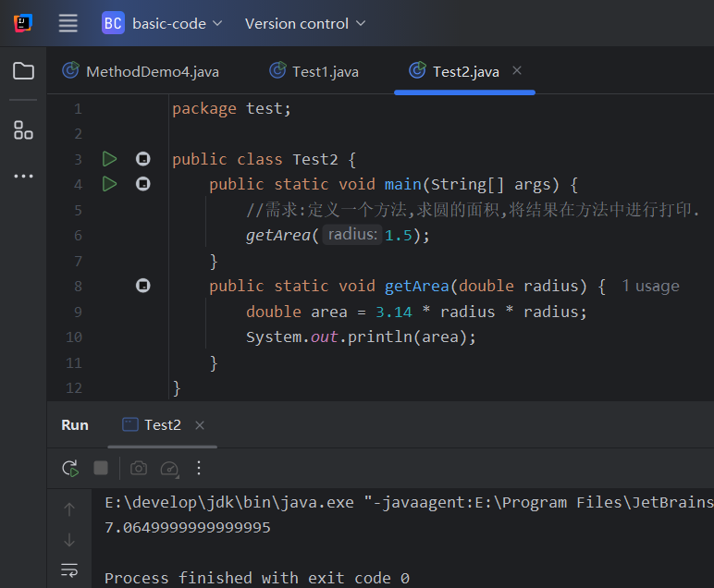Click the gutter marker icon on line 3
The width and height of the screenshot is (714, 588).
point(143,159)
